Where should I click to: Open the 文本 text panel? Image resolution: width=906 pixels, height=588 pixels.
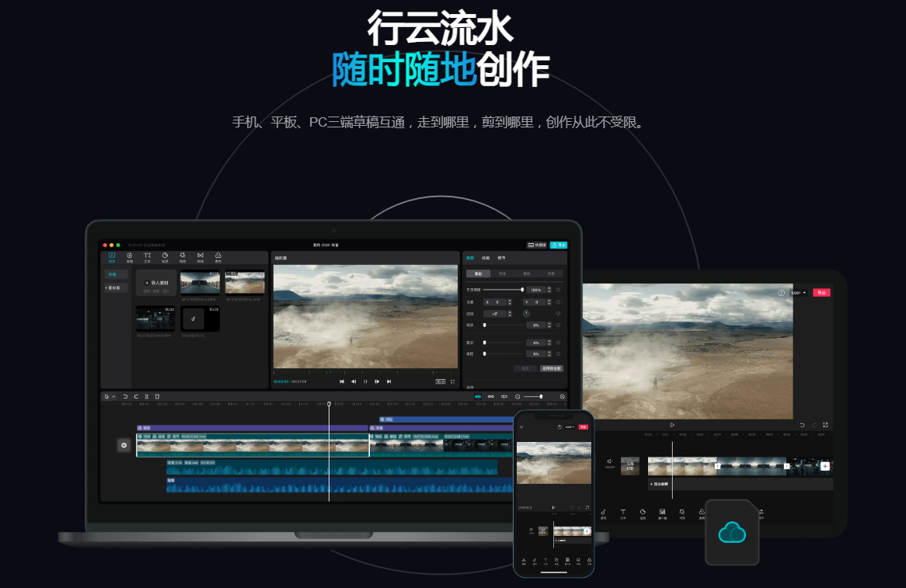[x=147, y=258]
